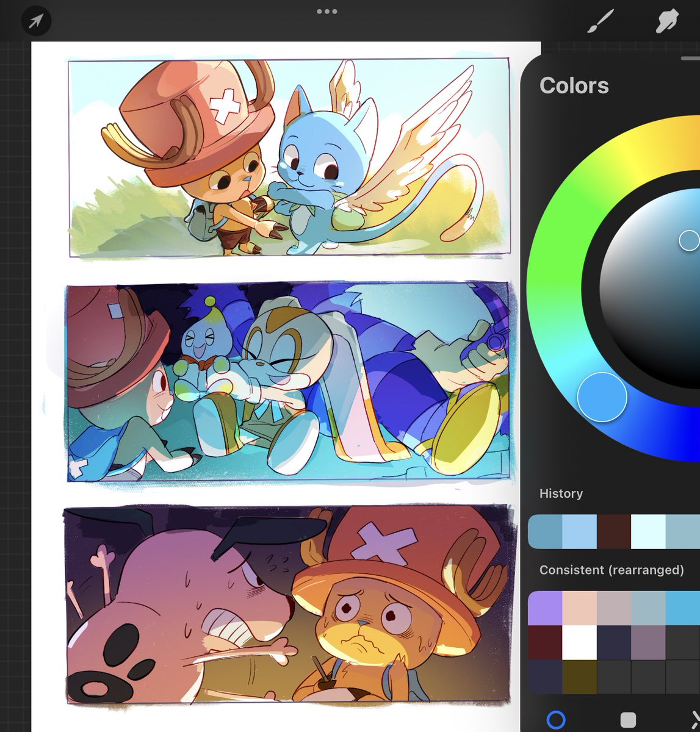Choose the purple swatch in the palette

pos(545,608)
